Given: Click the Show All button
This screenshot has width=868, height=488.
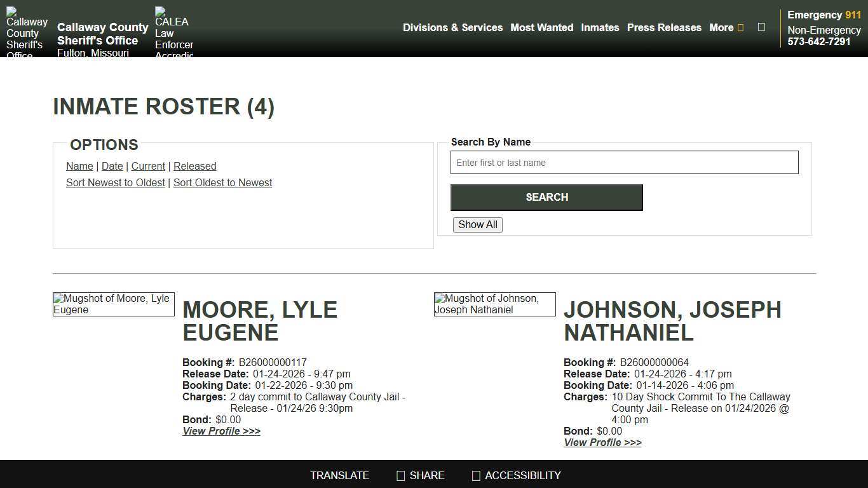Looking at the screenshot, I should coord(477,224).
